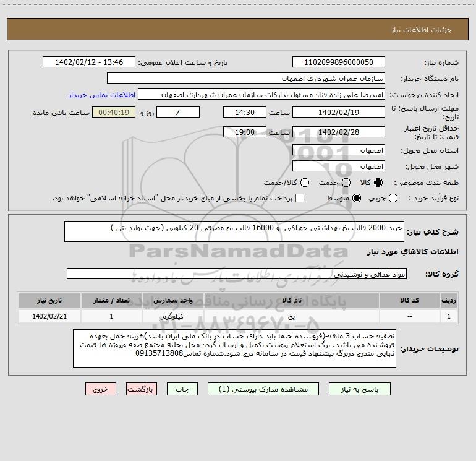Click the ردیف column header
Viewport: 476px width, 461px height.
click(449, 301)
